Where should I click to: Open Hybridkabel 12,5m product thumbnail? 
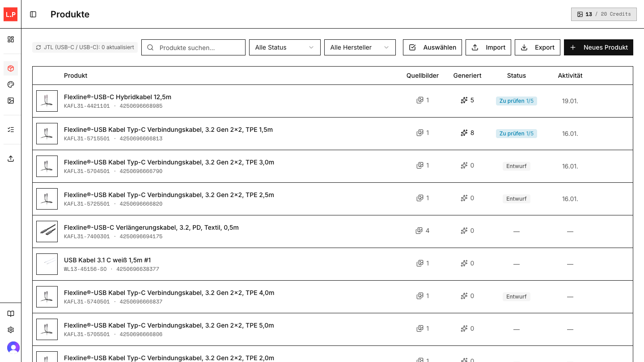pyautogui.click(x=47, y=101)
